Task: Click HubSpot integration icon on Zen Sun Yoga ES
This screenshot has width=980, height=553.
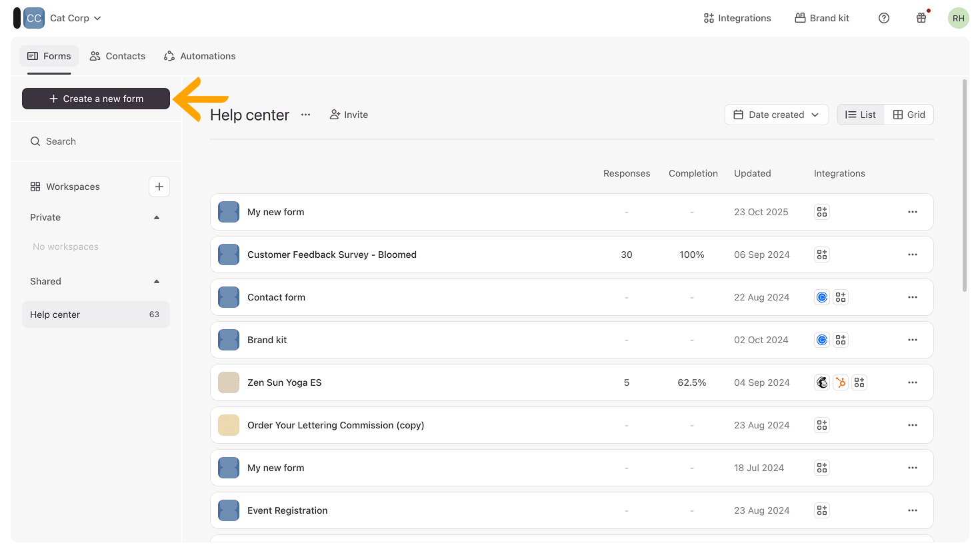Action: click(x=841, y=382)
